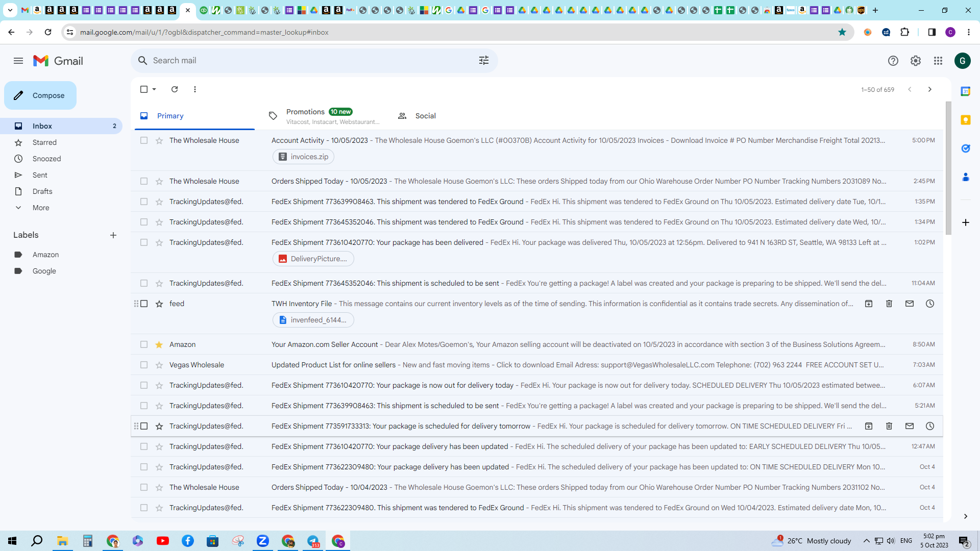
Task: Open the Gmail main menu hamburger icon
Action: (x=18, y=61)
